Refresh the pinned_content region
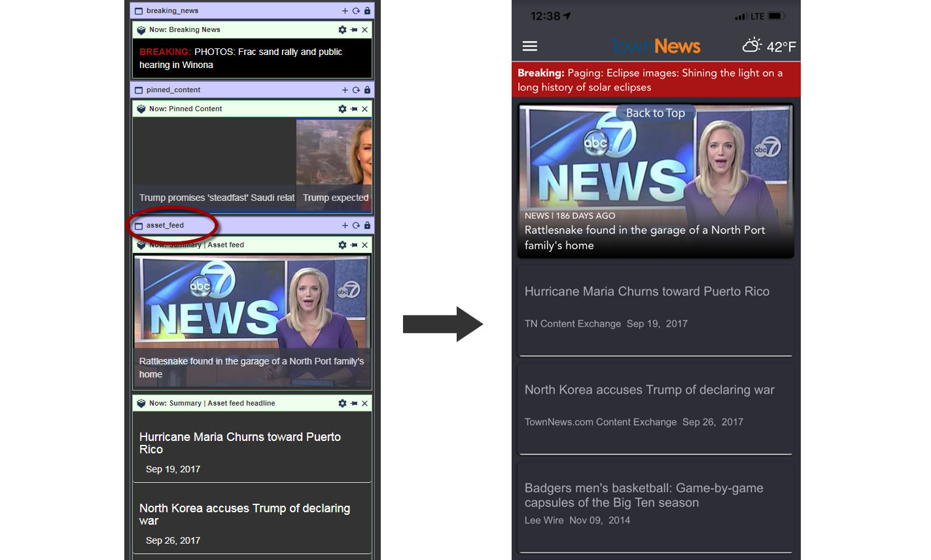Viewport: 931px width, 560px height. click(x=356, y=90)
